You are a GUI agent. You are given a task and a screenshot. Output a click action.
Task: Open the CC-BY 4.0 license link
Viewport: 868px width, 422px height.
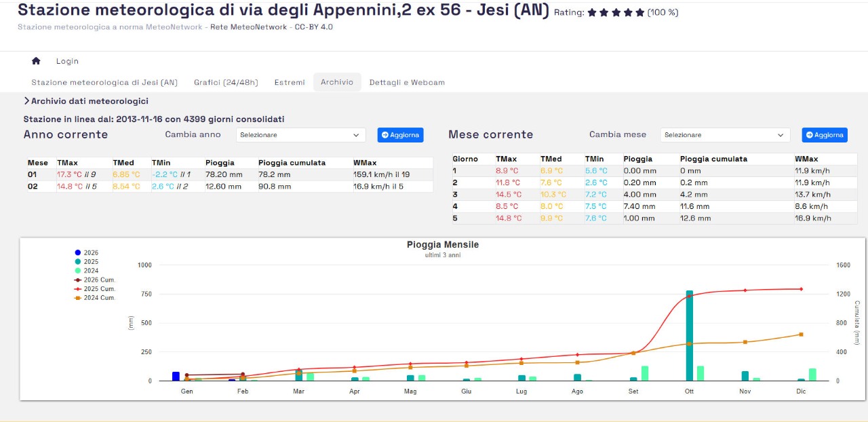click(313, 27)
